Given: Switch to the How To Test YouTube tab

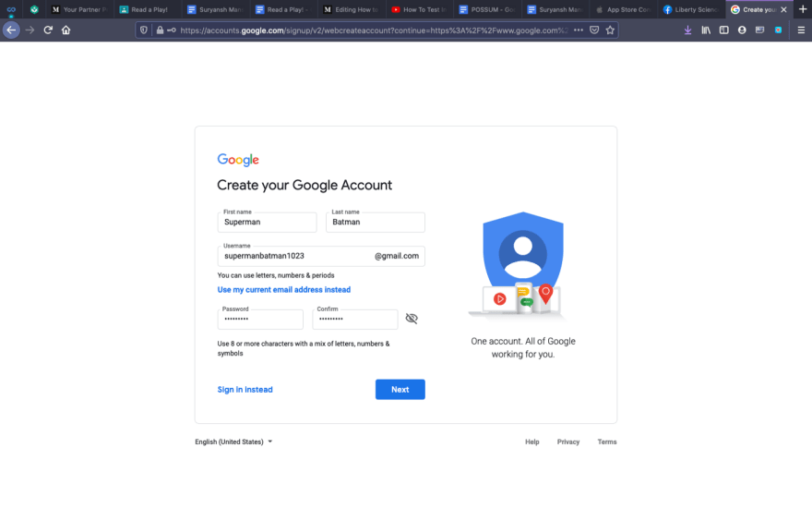Looking at the screenshot, I should point(420,9).
